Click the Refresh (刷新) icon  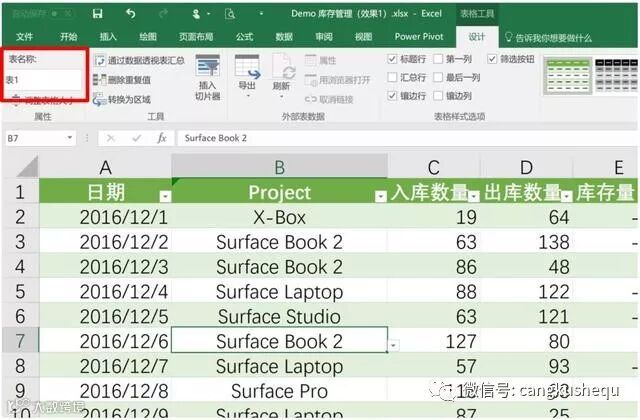[283, 67]
